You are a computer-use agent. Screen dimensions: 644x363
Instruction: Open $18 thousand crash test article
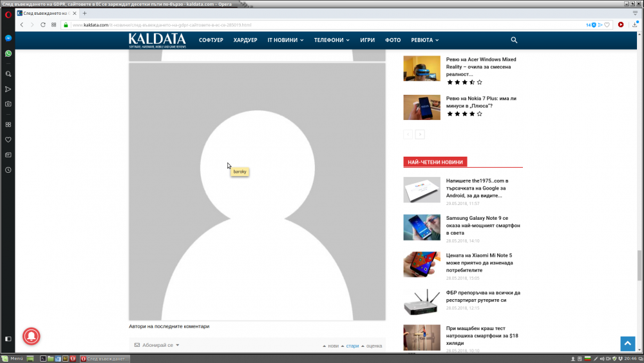click(x=482, y=335)
